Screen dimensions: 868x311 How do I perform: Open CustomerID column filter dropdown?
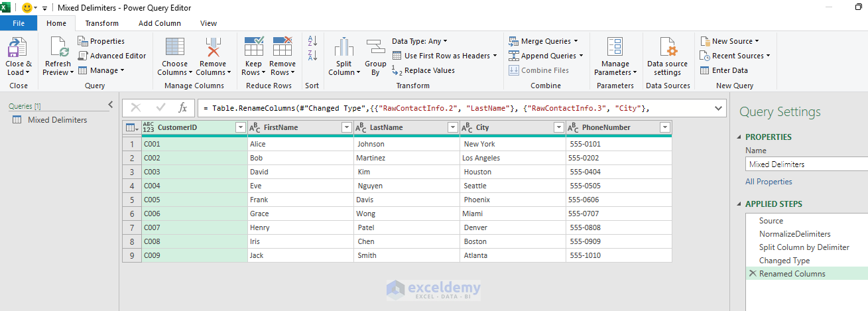241,127
